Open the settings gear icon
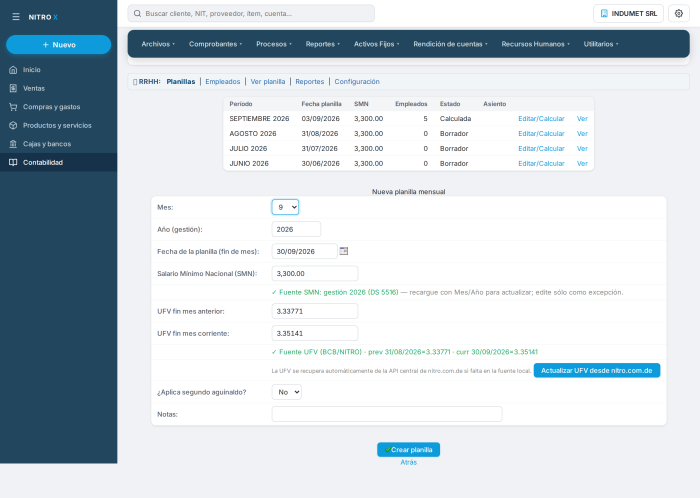The image size is (700, 498). (x=679, y=13)
